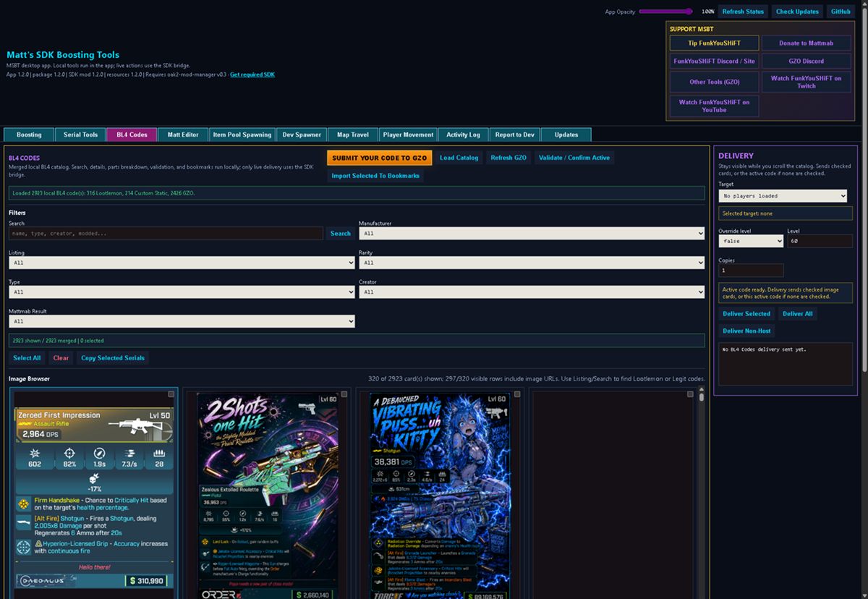Image resolution: width=868 pixels, height=599 pixels.
Task: Change the Override level dropdown
Action: (x=751, y=241)
